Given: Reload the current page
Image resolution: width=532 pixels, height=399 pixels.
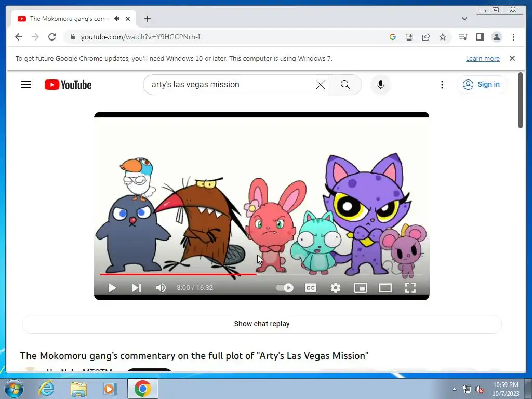Looking at the screenshot, I should point(52,37).
